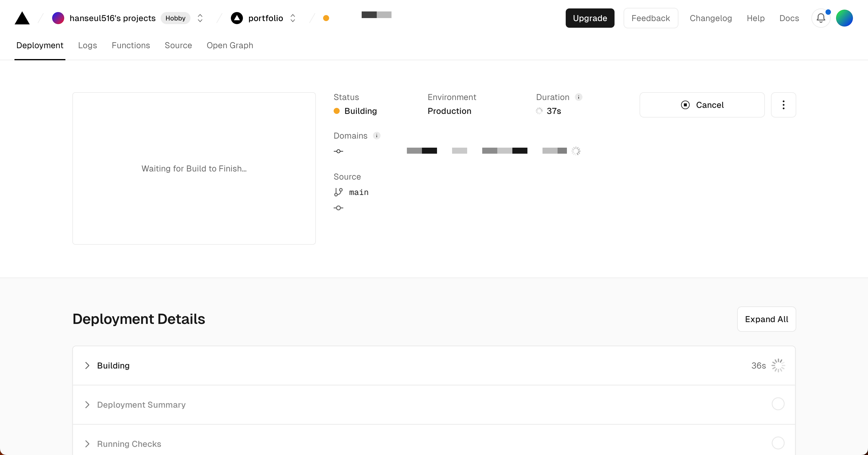Click the Vercel triangle logo

pyautogui.click(x=22, y=18)
